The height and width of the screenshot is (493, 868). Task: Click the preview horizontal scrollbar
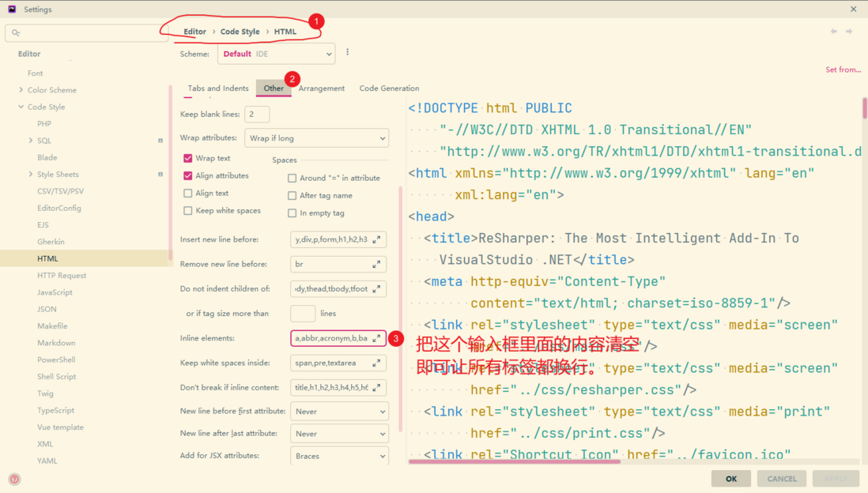514,461
